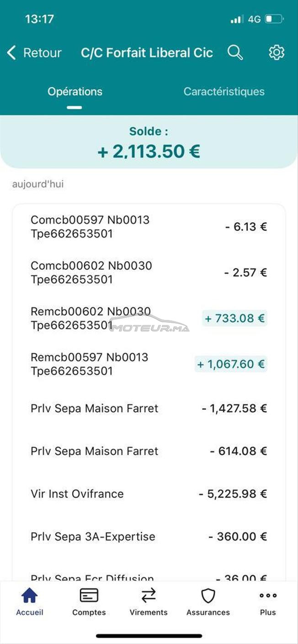Open the Vir Inst Ovifrance transaction
The width and height of the screenshot is (298, 644).
pyautogui.click(x=149, y=494)
